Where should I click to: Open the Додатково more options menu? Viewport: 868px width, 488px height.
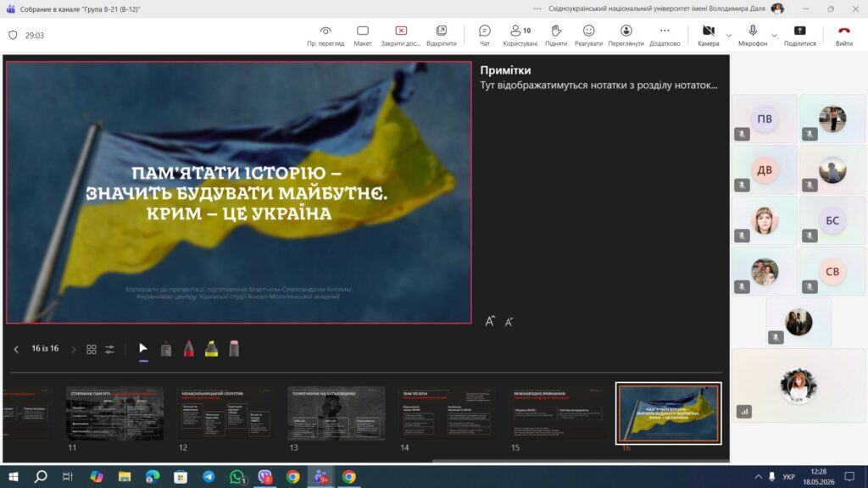pyautogui.click(x=665, y=36)
